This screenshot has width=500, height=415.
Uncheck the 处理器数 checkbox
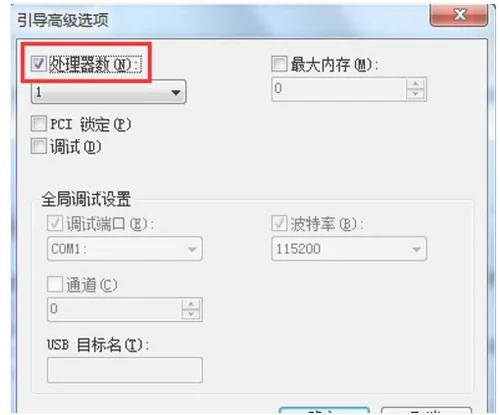point(39,63)
